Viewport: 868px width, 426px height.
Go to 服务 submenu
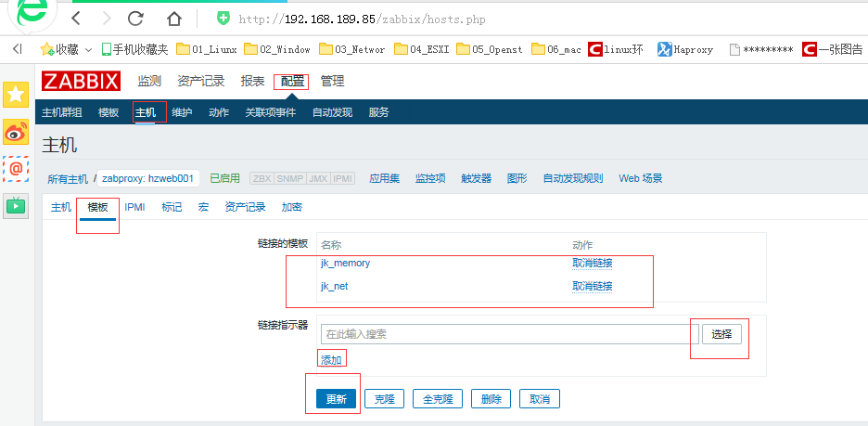379,112
